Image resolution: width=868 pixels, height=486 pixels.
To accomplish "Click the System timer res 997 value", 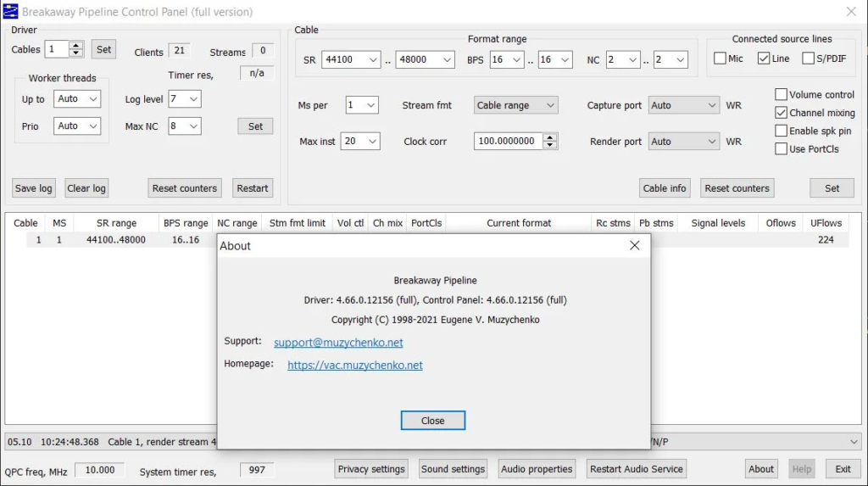I will click(x=256, y=470).
